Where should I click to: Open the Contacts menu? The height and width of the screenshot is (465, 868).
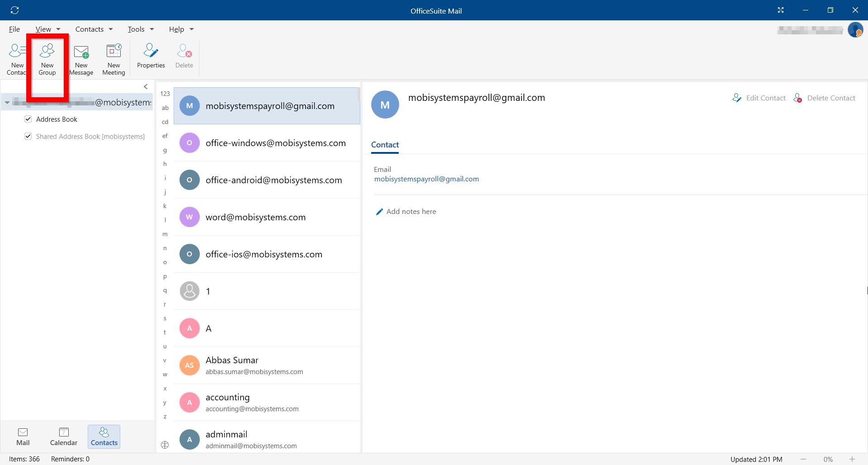(x=90, y=29)
